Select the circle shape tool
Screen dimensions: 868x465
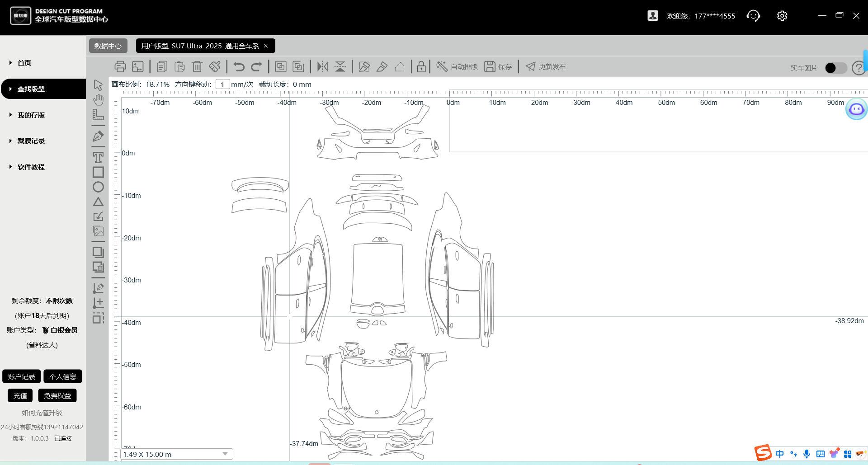coord(98,187)
